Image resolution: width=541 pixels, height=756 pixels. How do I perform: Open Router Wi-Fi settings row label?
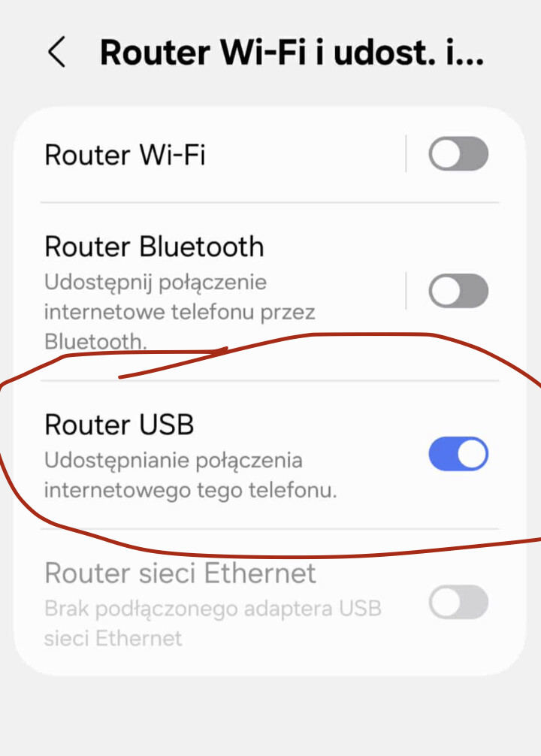coord(125,155)
